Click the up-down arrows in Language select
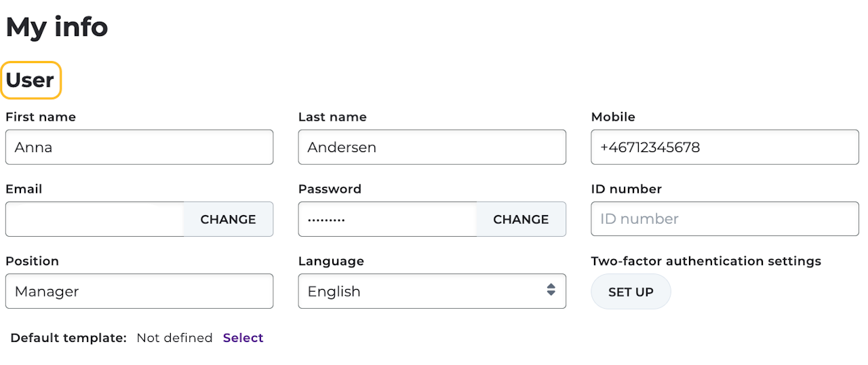868x365 pixels. 551,290
